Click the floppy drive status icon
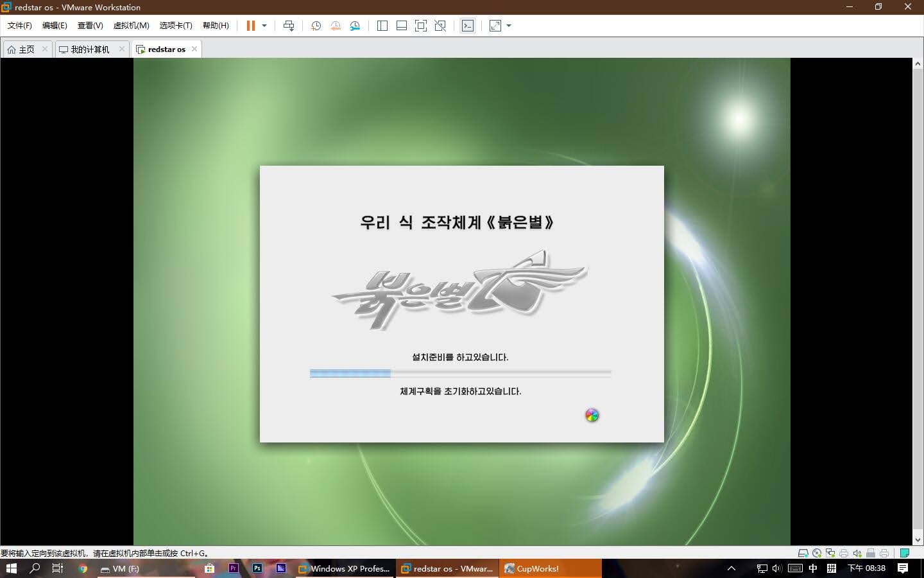 (871, 553)
